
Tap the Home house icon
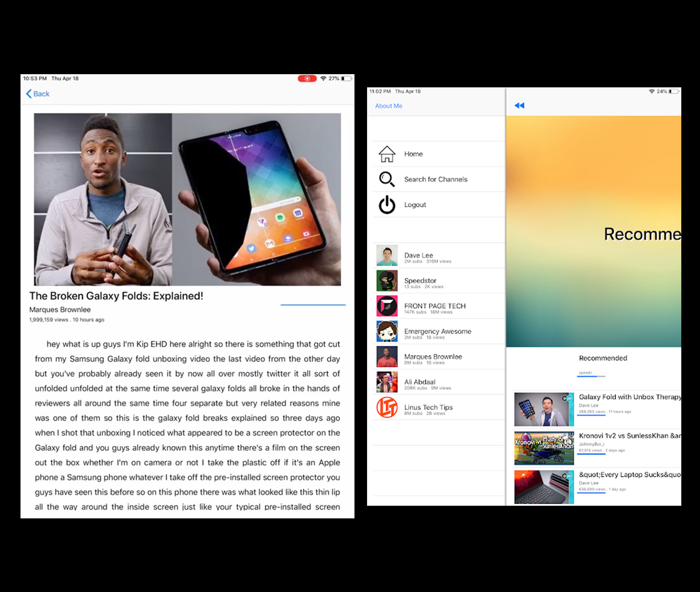[x=387, y=154]
